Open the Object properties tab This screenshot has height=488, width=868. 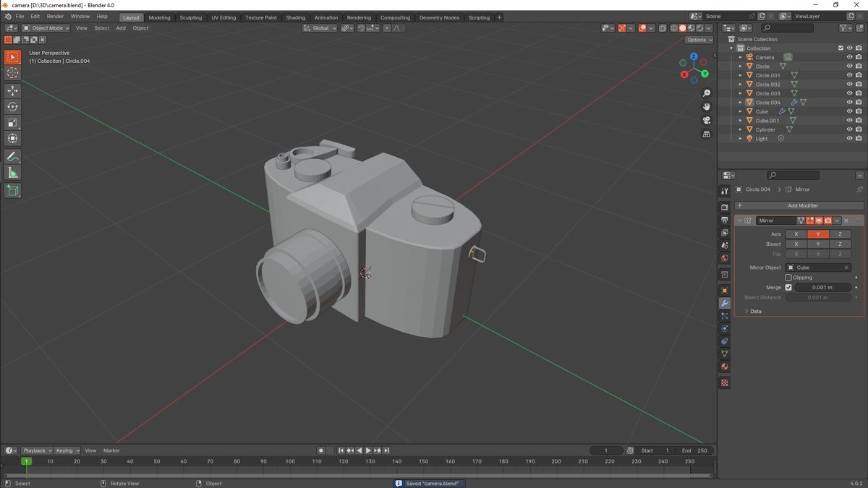(725, 290)
